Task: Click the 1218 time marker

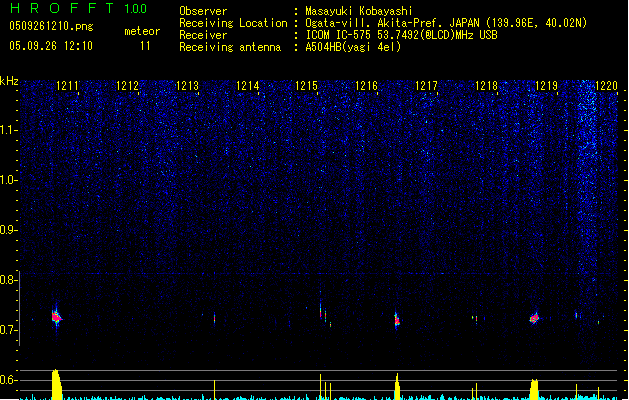Action: [x=486, y=86]
